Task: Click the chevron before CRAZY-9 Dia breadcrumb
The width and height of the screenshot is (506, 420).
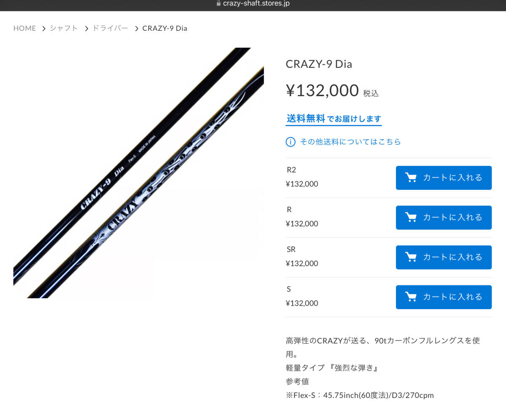Action: 136,29
